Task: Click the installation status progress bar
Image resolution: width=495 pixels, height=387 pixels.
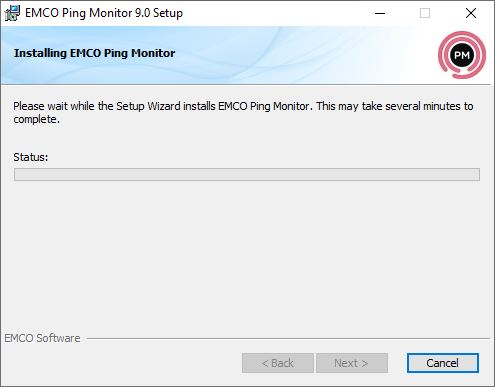Action: click(x=247, y=174)
